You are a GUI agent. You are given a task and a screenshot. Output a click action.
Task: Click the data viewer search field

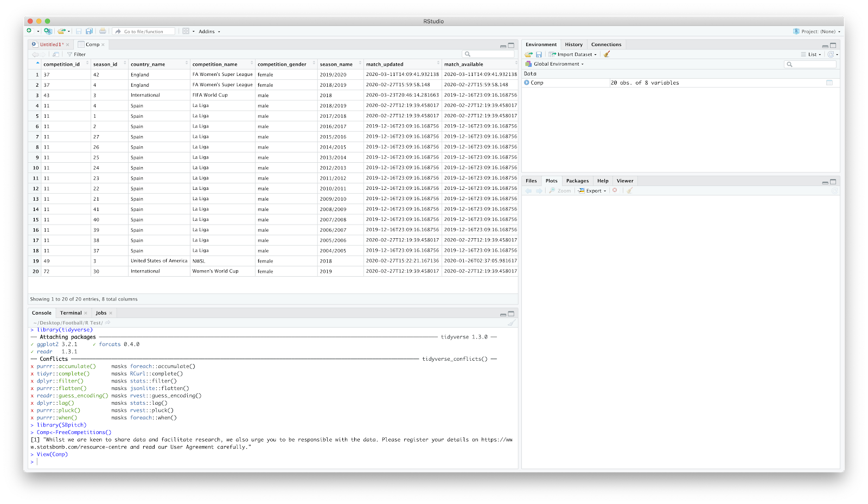(x=488, y=54)
